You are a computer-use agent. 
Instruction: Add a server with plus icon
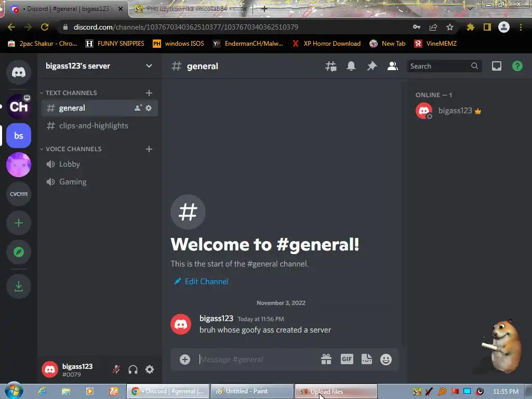coord(19,223)
